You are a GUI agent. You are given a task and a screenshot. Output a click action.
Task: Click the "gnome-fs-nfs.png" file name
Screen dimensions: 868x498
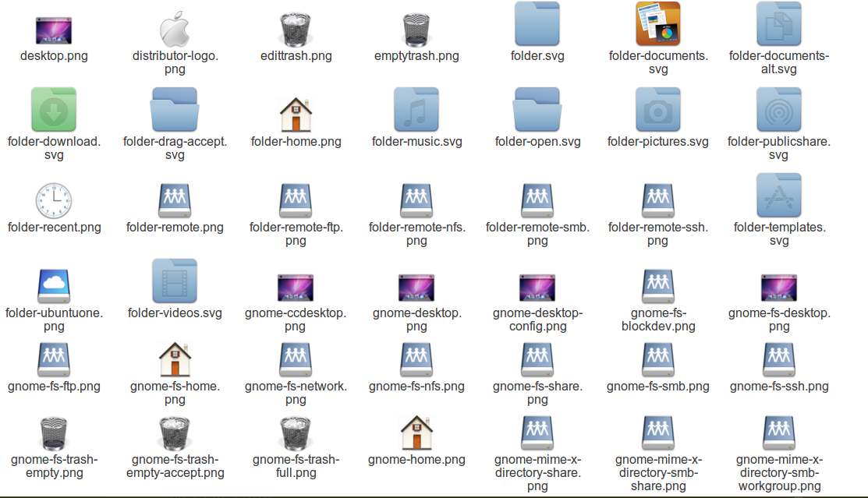pyautogui.click(x=416, y=387)
